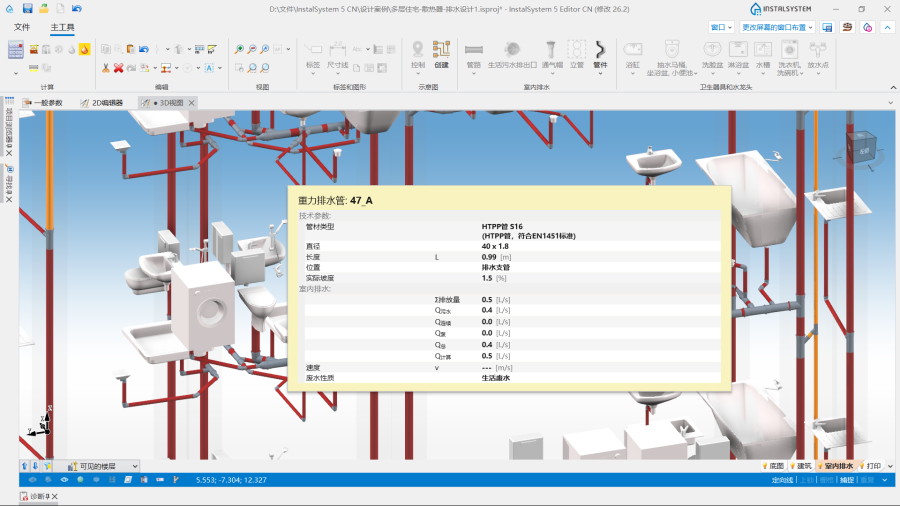900x506 pixels.
Task: Switch to the 2D编辑器 tab
Action: (x=102, y=103)
